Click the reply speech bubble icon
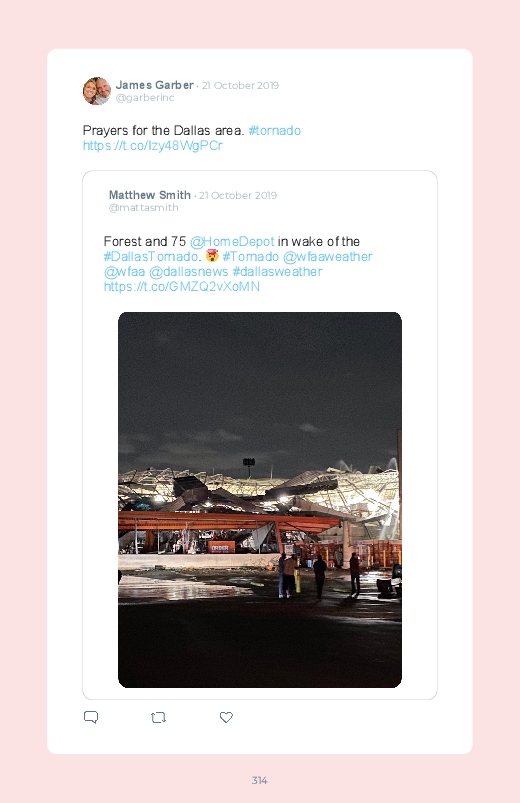 pos(91,717)
